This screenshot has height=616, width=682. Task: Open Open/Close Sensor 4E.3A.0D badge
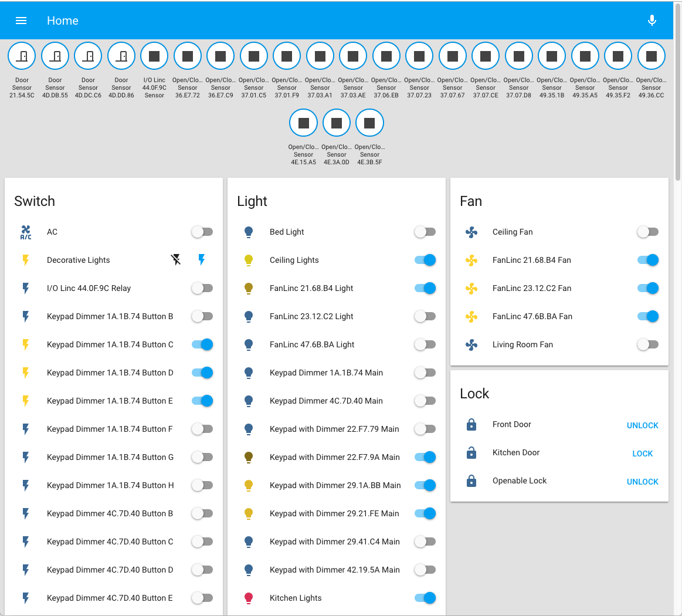(337, 123)
